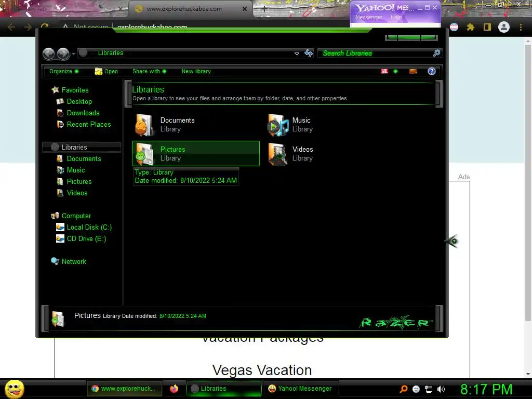
Task: Refresh the Libraries folder view
Action: pyautogui.click(x=309, y=54)
